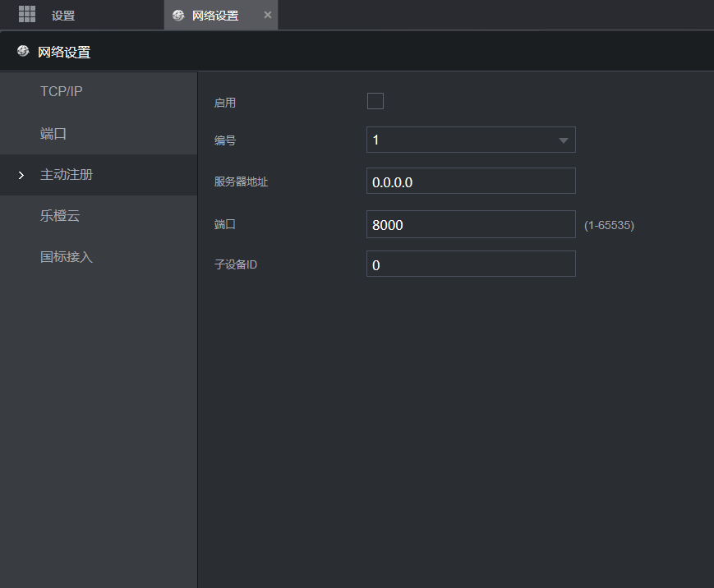
Task: Open the TCP/IP settings page
Action: click(62, 91)
